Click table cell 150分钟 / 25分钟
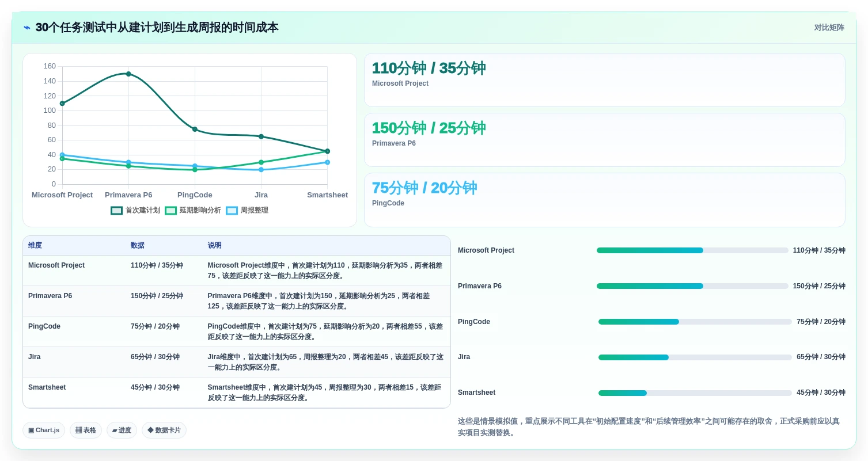 (157, 296)
